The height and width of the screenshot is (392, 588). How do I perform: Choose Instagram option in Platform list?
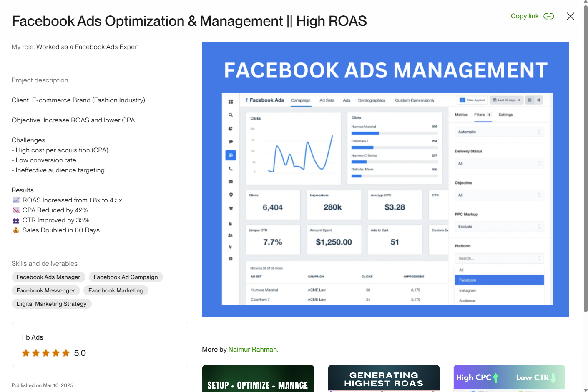click(x=499, y=290)
